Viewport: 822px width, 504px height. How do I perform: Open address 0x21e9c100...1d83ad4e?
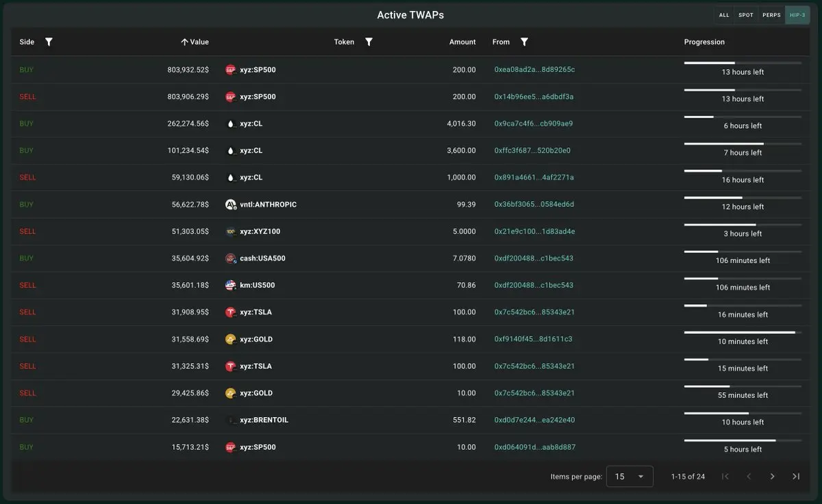point(535,231)
